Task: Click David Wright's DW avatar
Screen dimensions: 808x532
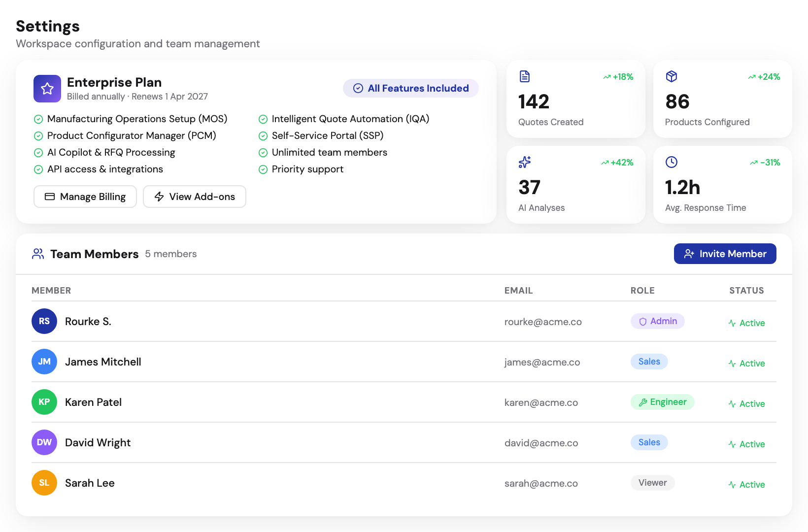Action: (44, 442)
